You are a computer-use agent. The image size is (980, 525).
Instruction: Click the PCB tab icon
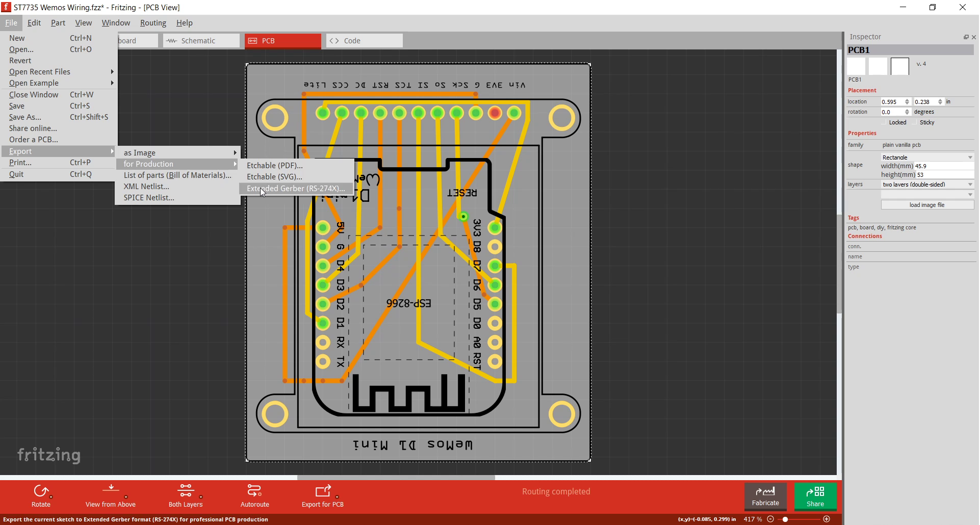[252, 41]
